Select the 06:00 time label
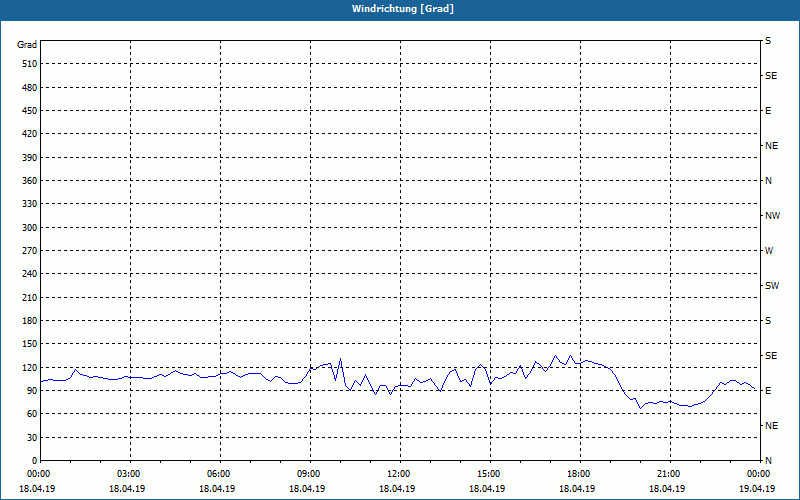Viewport: 800px width, 500px height. coord(218,474)
